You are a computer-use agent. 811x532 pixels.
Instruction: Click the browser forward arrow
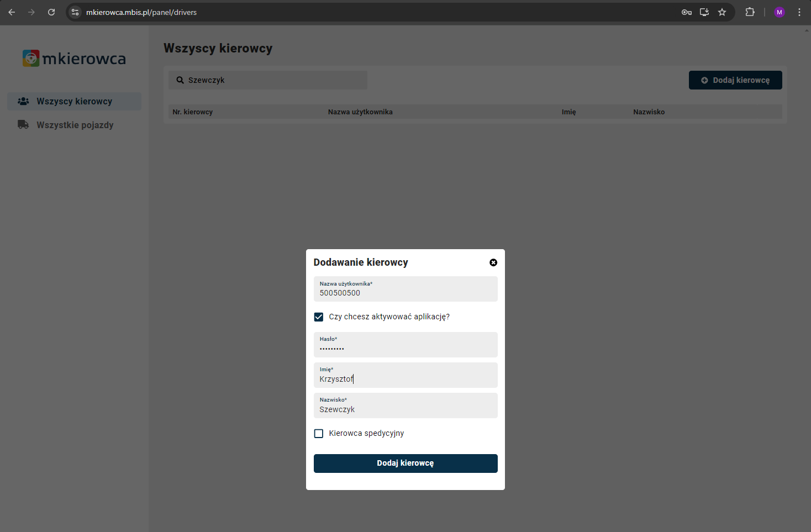[31, 12]
